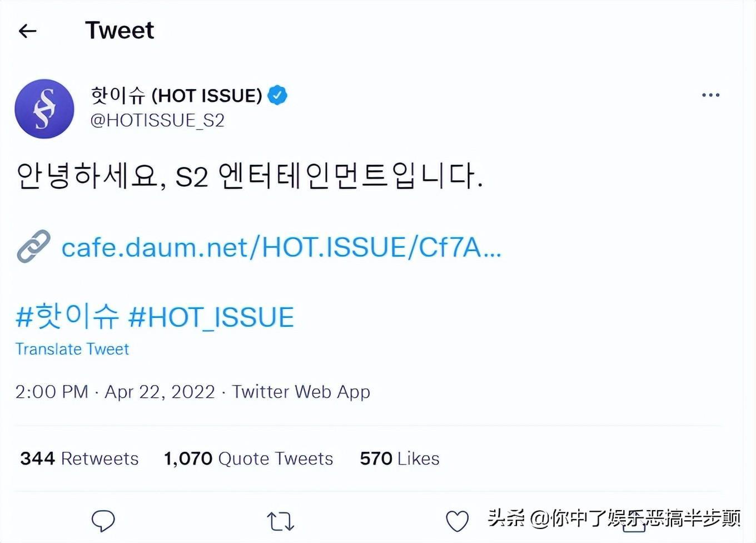This screenshot has width=756, height=543.
Task: Open the HOT ISSUE profile avatar
Action: pos(44,109)
